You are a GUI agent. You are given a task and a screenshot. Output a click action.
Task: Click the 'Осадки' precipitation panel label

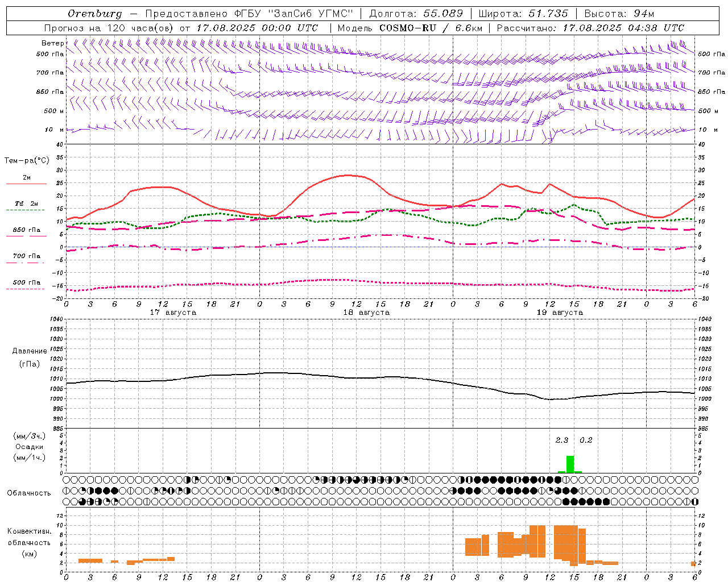(30, 447)
